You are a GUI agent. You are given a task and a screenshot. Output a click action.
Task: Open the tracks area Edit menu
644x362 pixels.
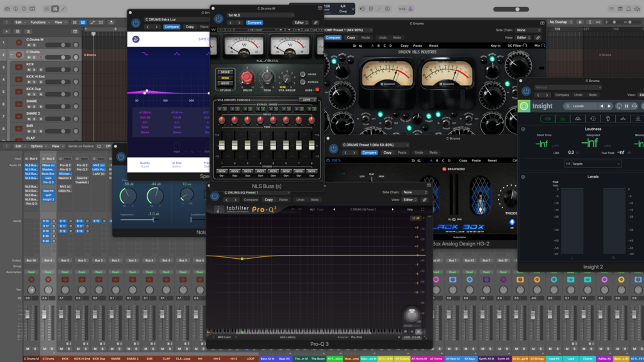point(19,22)
